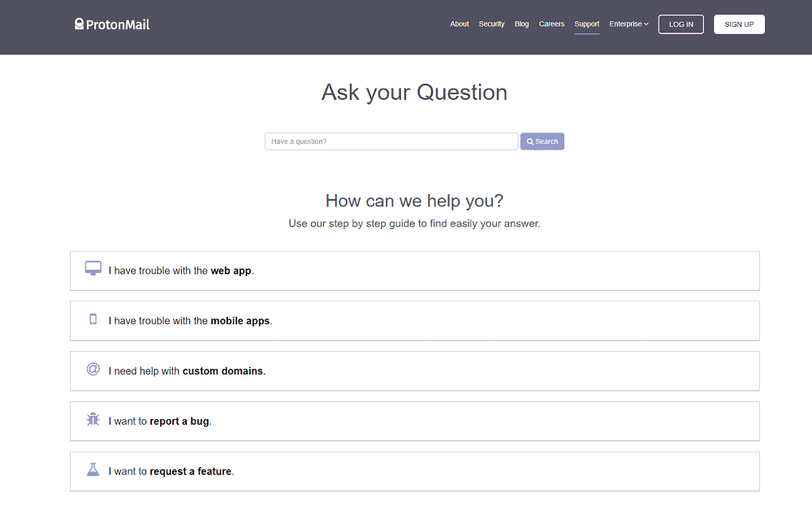Viewport: 812px width, 524px height.
Task: Expand the Enterprise chevron in the navbar
Action: click(x=646, y=24)
